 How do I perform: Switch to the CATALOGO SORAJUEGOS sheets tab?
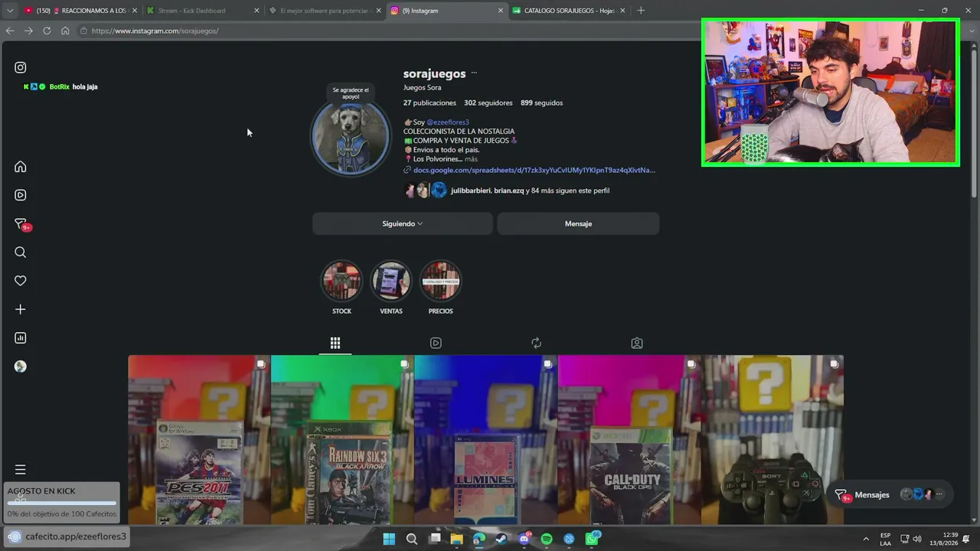pos(568,11)
